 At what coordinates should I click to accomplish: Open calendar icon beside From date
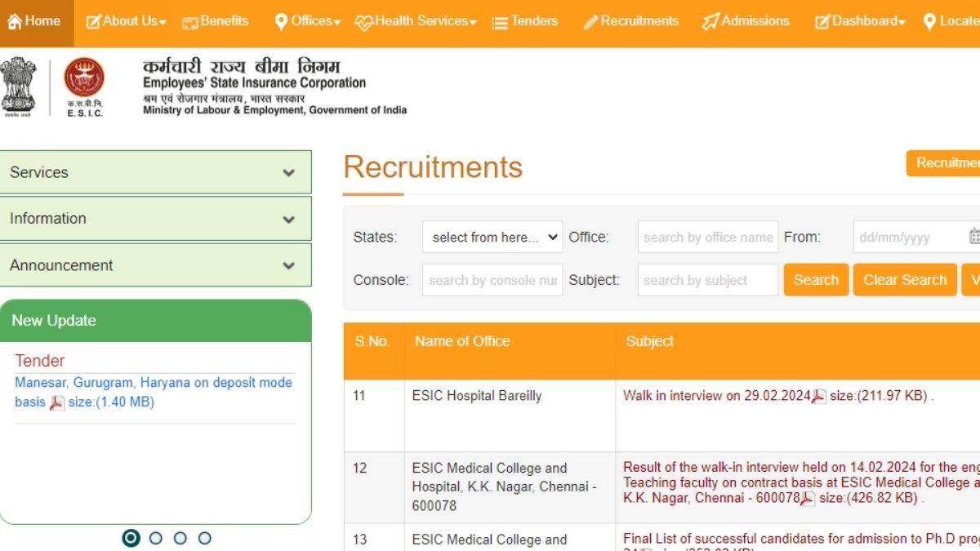[x=973, y=237]
